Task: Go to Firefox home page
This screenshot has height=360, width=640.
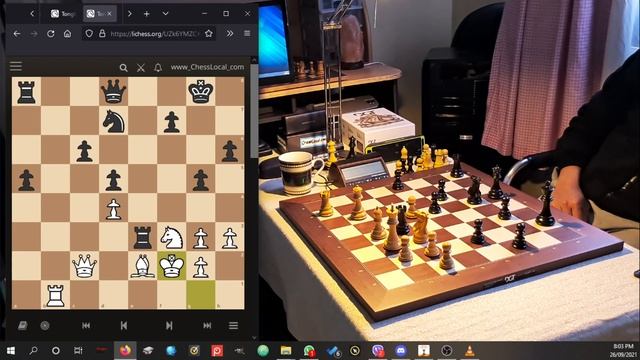Action: coord(67,33)
